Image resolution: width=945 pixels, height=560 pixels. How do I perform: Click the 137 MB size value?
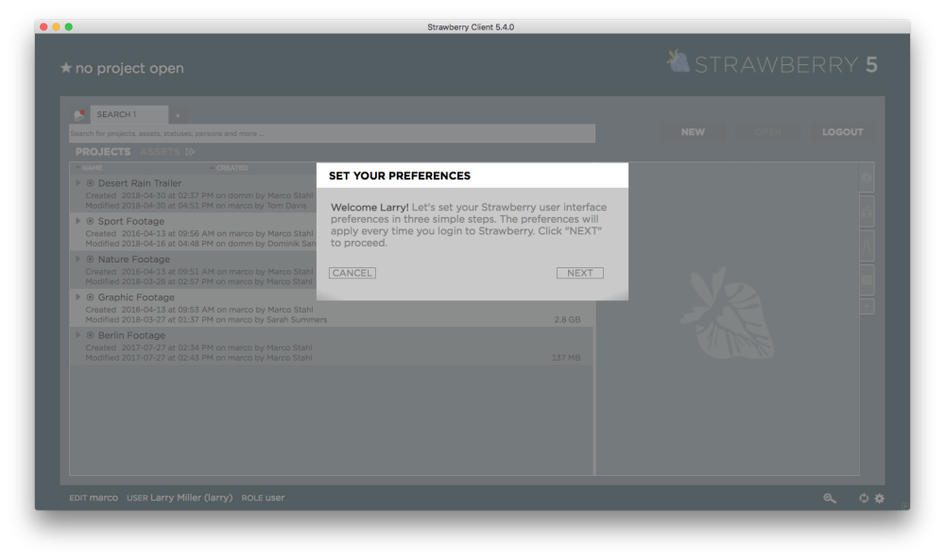pyautogui.click(x=566, y=358)
